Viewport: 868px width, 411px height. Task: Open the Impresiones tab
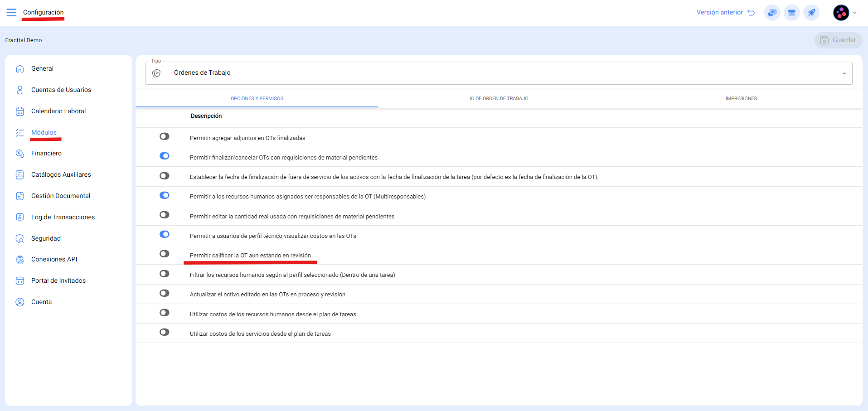pos(741,98)
